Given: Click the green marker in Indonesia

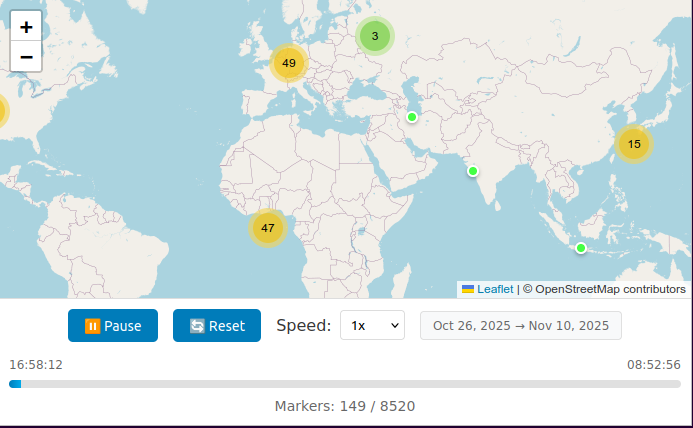Looking at the screenshot, I should point(580,248).
